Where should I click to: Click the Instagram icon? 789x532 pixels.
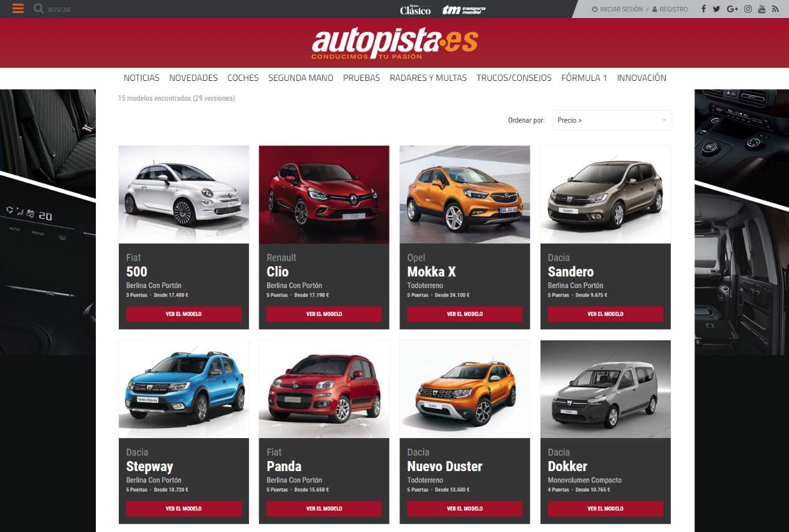pos(748,9)
